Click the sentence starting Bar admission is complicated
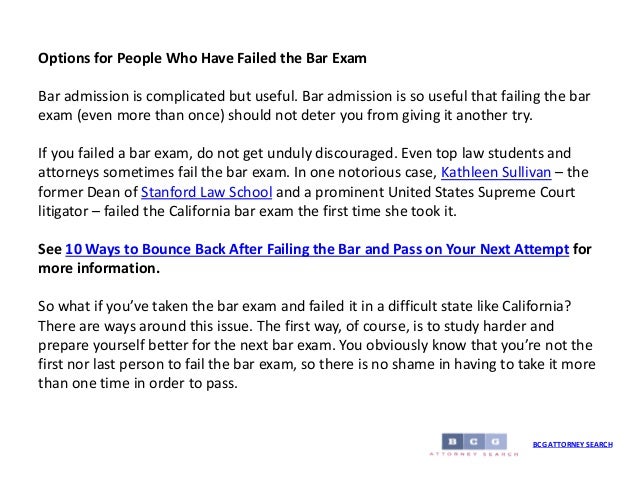The image size is (638, 479). tap(168, 96)
